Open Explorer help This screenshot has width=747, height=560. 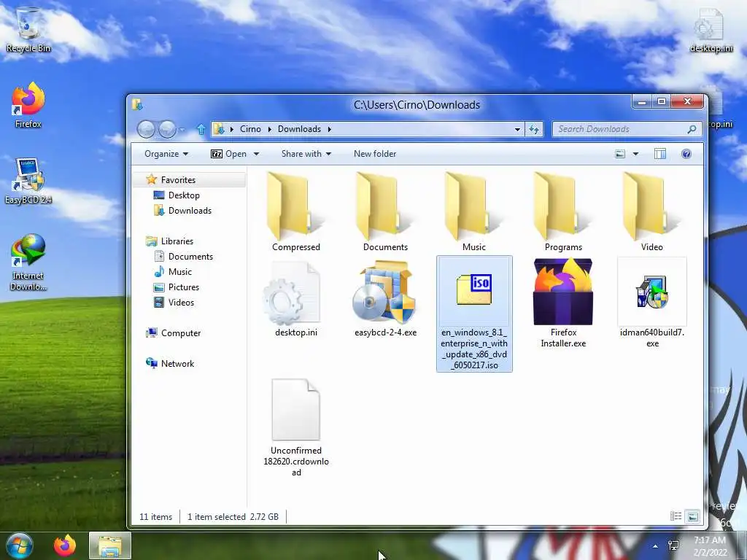[x=686, y=154]
